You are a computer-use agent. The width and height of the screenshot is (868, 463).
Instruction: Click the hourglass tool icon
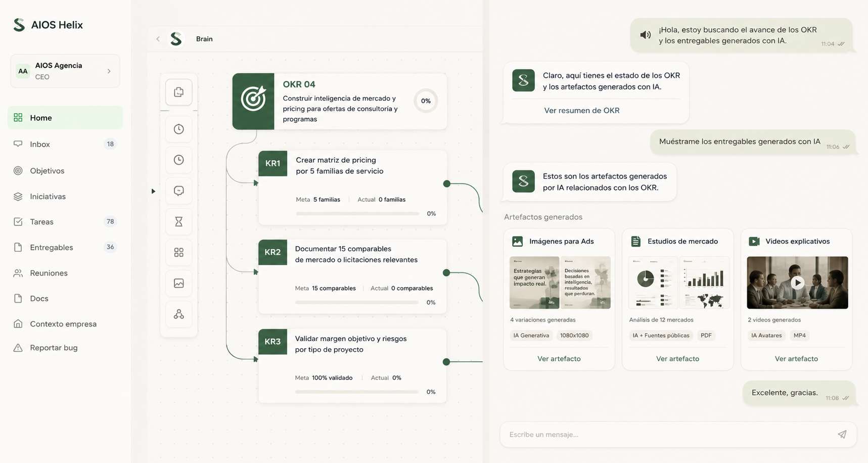[179, 221]
